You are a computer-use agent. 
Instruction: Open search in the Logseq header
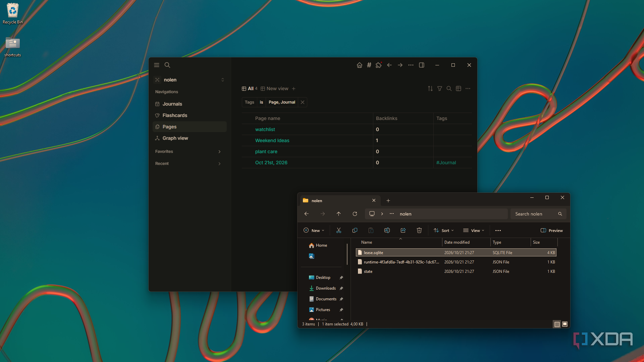[167, 65]
